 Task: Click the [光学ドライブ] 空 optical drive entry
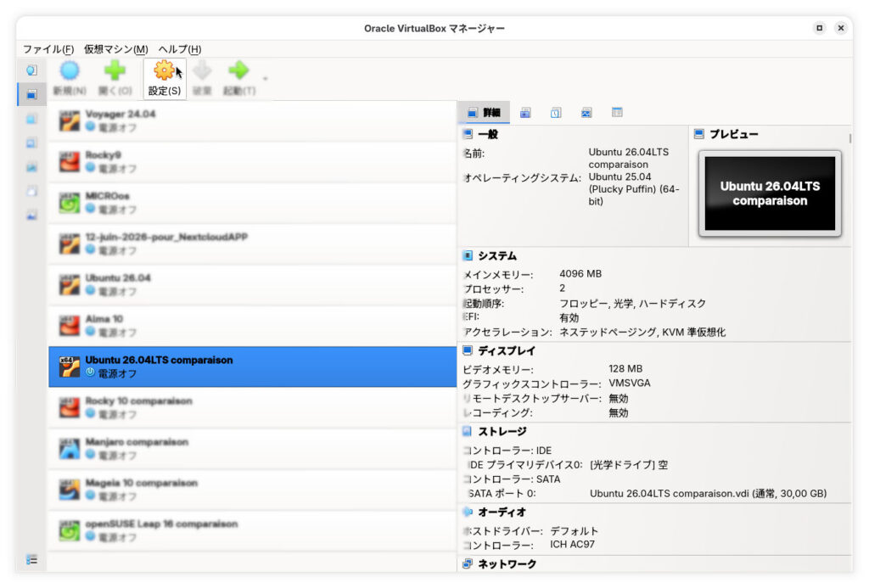[629, 465]
